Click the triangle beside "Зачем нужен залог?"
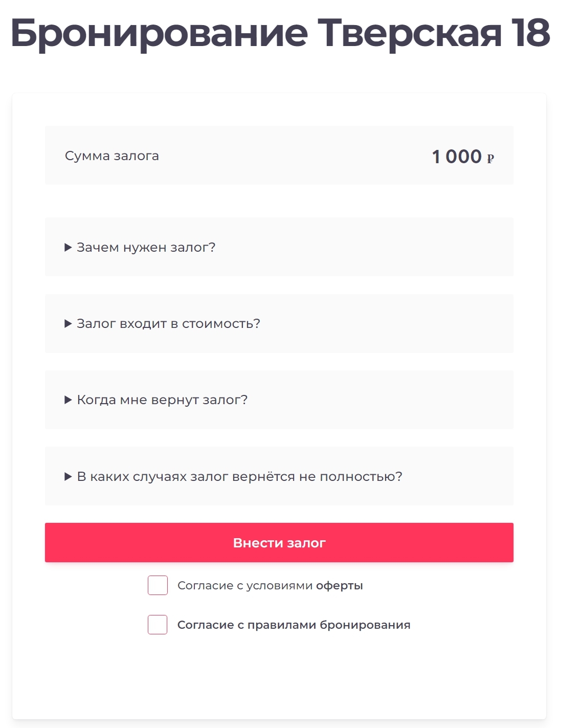Viewport: 580px width, 728px height. tap(68, 248)
